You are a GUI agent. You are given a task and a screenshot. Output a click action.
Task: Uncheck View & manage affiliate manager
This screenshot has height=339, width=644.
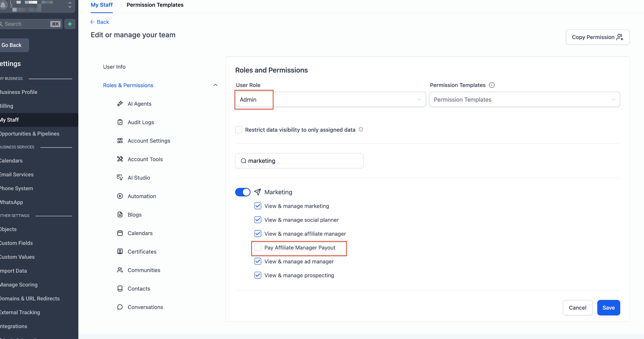[x=258, y=234]
